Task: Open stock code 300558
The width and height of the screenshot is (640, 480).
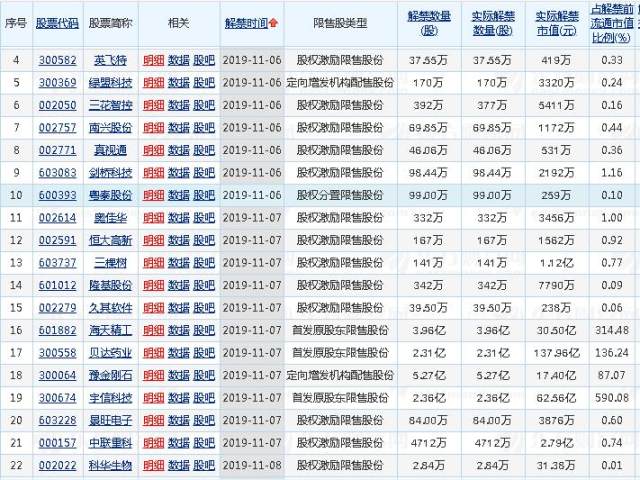Action: (x=58, y=353)
